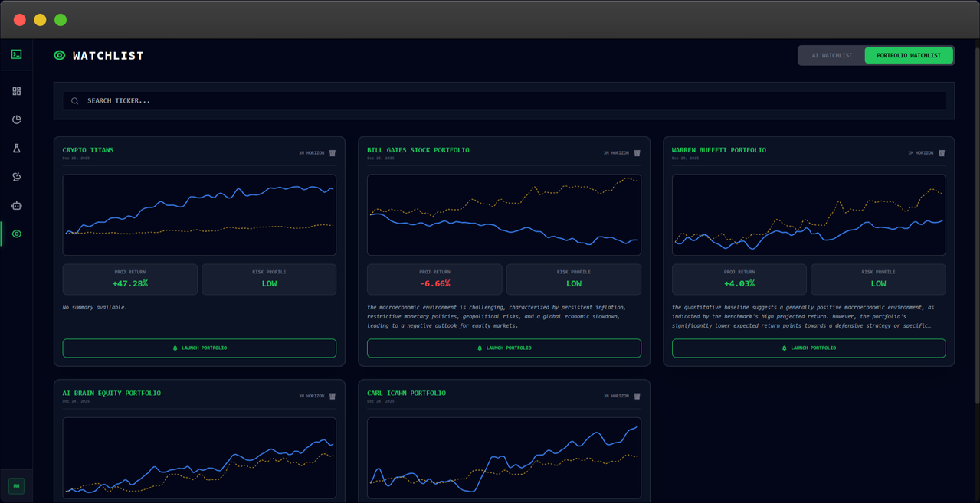Click the WATCHLIST page heading
Image resolution: width=980 pixels, height=503 pixels.
point(108,55)
